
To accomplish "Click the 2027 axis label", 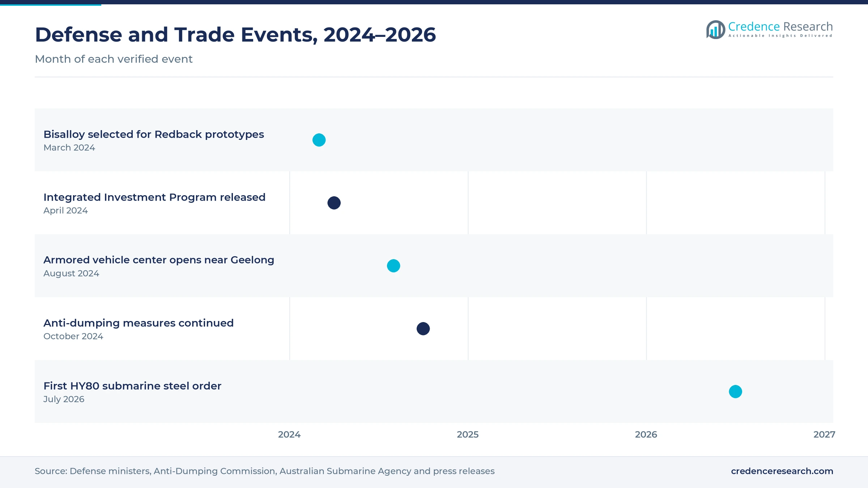I will (824, 435).
